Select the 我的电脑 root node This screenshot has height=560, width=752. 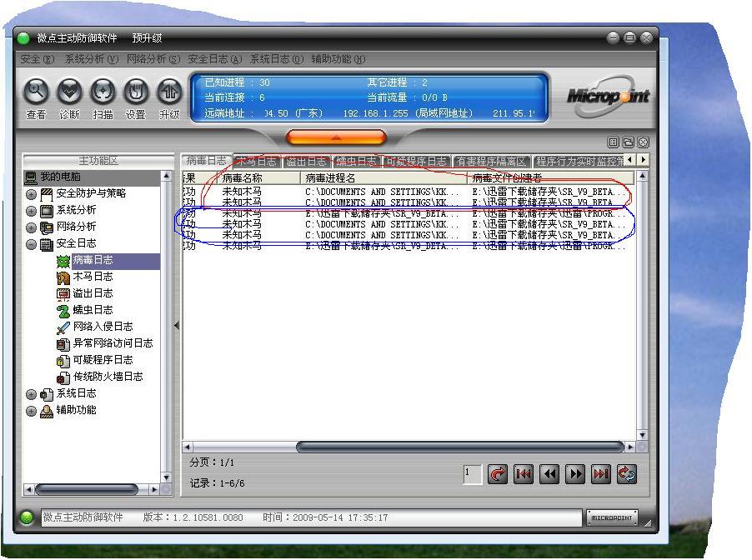60,177
